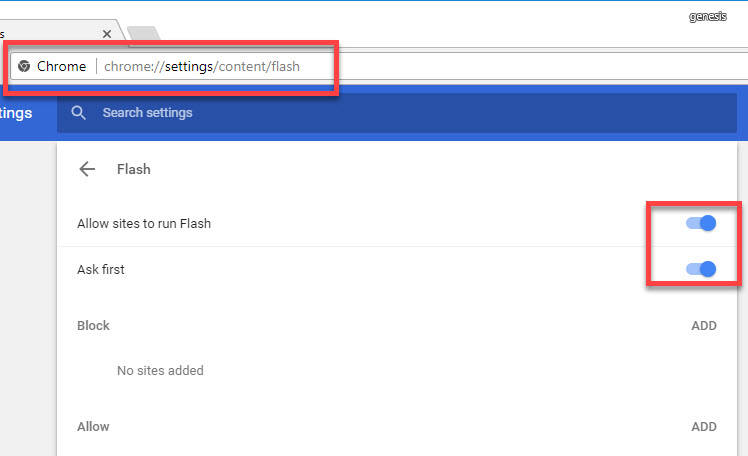The image size is (748, 456).
Task: Close the current browser tab
Action: pyautogui.click(x=107, y=34)
